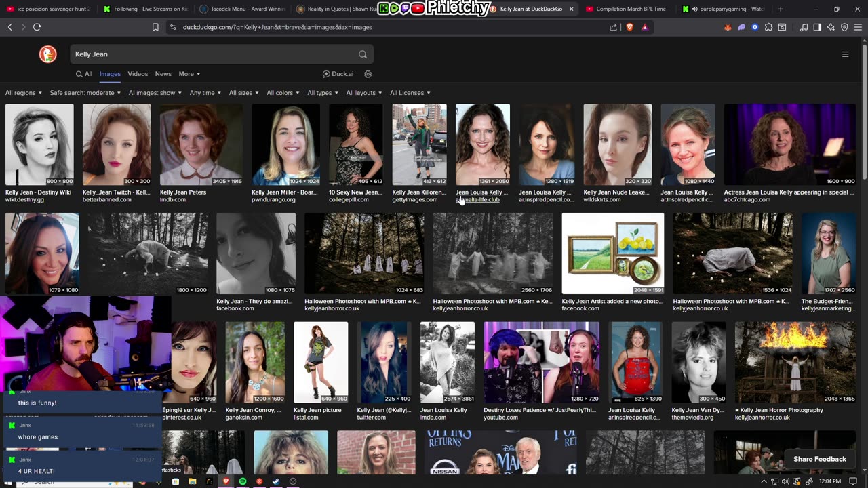Open the lemon paintings artist thumbnail
The width and height of the screenshot is (868, 488).
coord(613,253)
